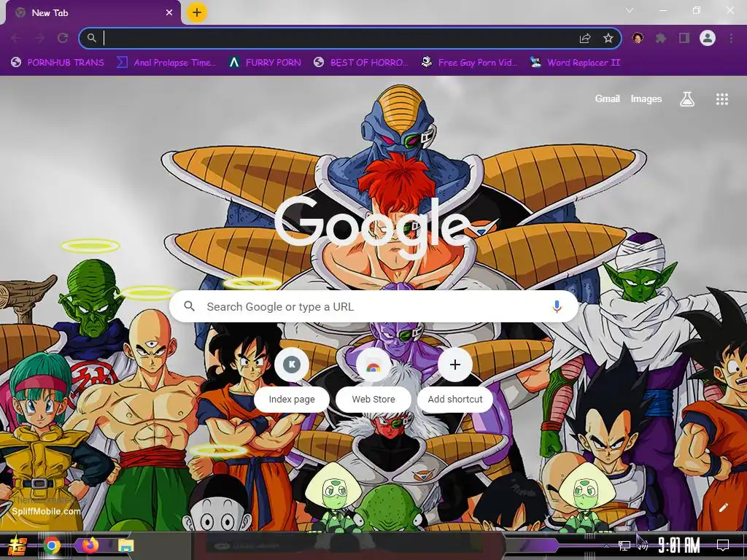Viewport: 747px width, 560px height.
Task: Open File Explorer from the taskbar
Action: pyautogui.click(x=126, y=545)
